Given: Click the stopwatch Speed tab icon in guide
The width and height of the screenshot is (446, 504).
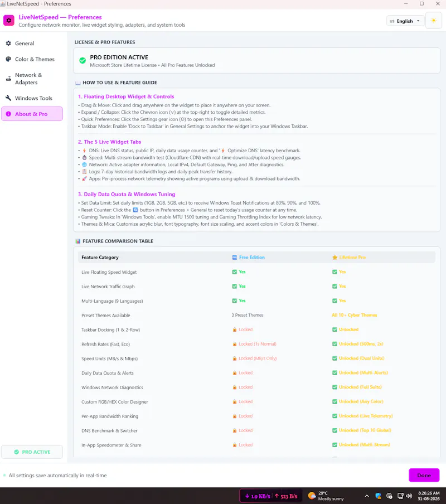Looking at the screenshot, I should click(84, 157).
